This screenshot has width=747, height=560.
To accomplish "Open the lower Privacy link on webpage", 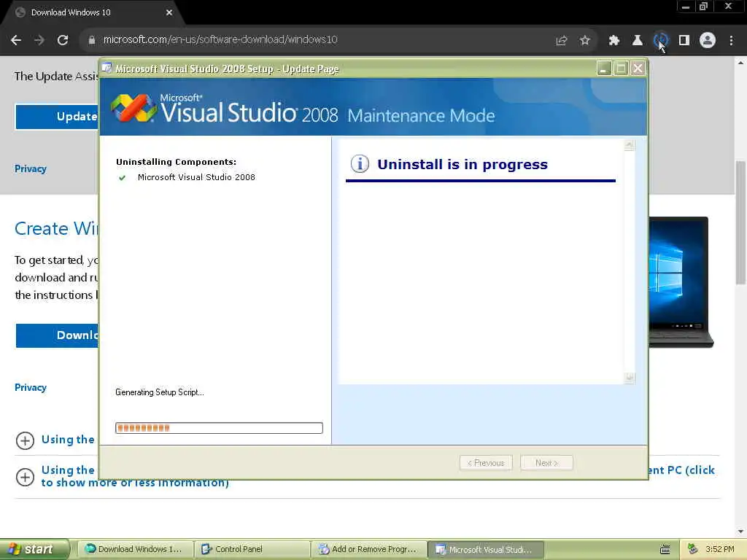I will point(31,387).
